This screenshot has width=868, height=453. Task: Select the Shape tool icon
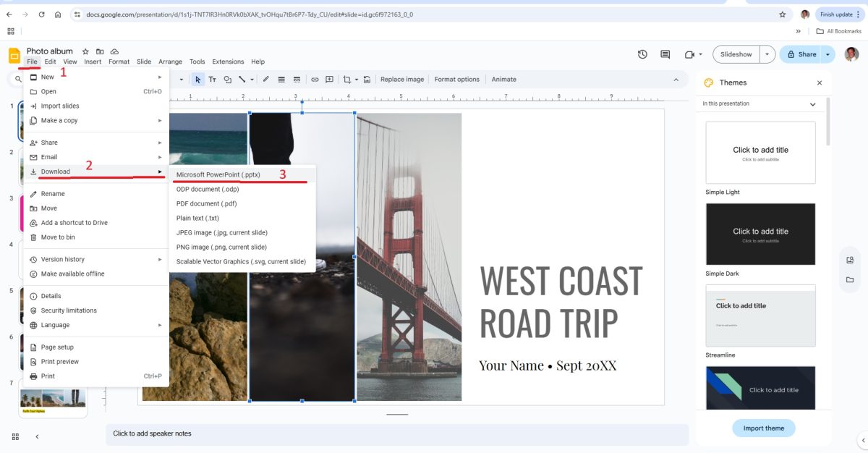pos(227,79)
